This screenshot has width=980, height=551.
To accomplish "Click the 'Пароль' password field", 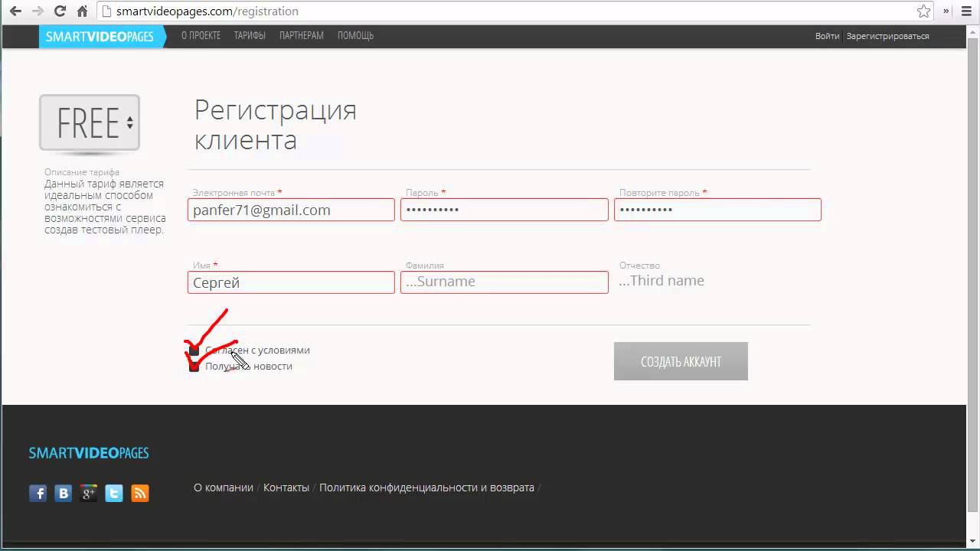I will [505, 210].
